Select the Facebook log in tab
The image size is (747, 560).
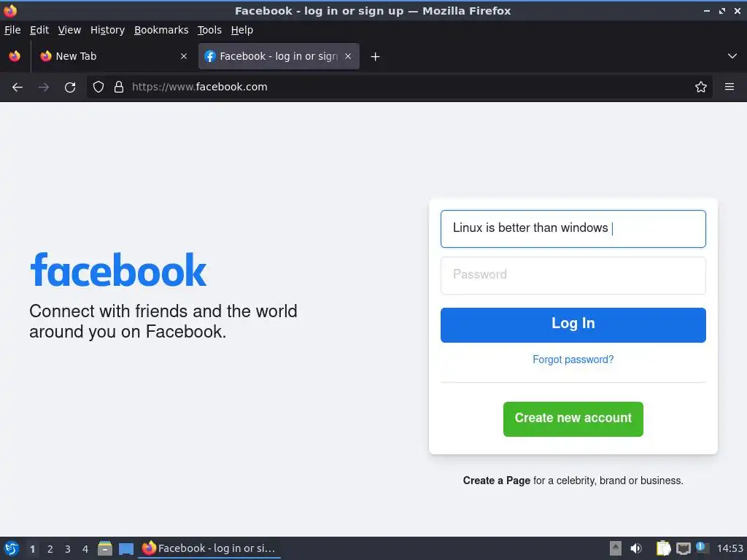279,56
